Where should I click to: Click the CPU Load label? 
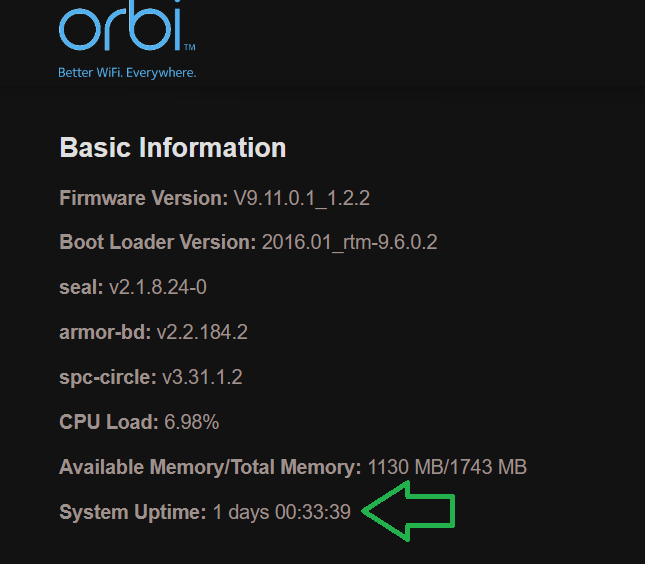point(109,422)
